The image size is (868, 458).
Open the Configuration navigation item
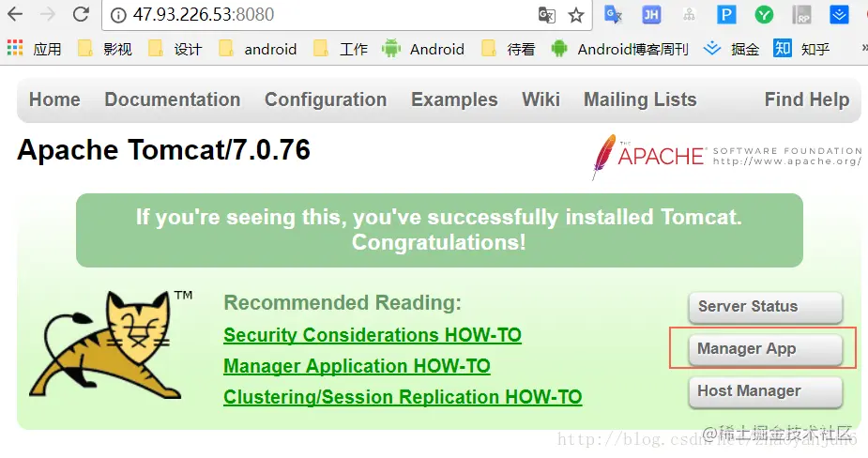326,99
